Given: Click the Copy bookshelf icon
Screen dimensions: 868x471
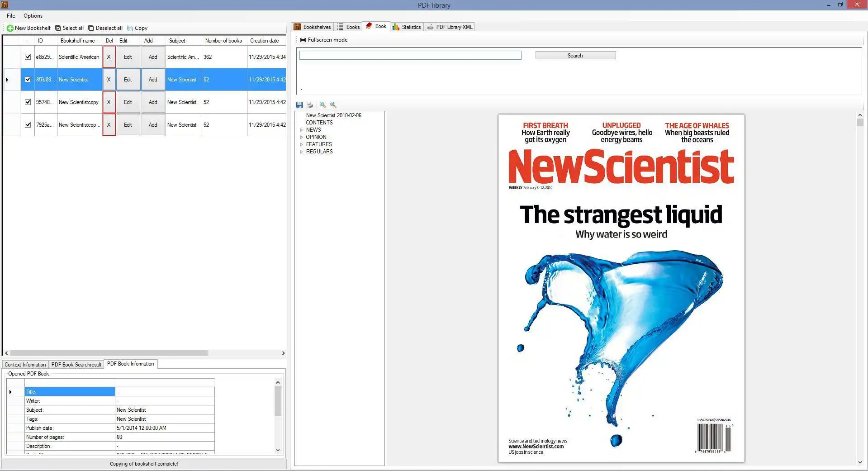Looking at the screenshot, I should click(130, 28).
